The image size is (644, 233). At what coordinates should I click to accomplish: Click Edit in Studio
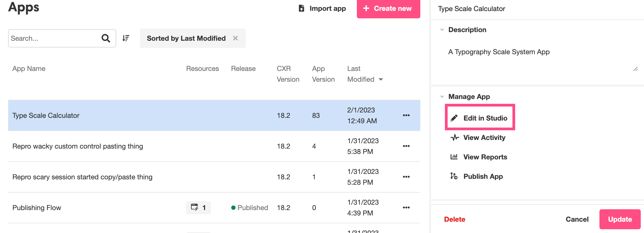point(480,118)
